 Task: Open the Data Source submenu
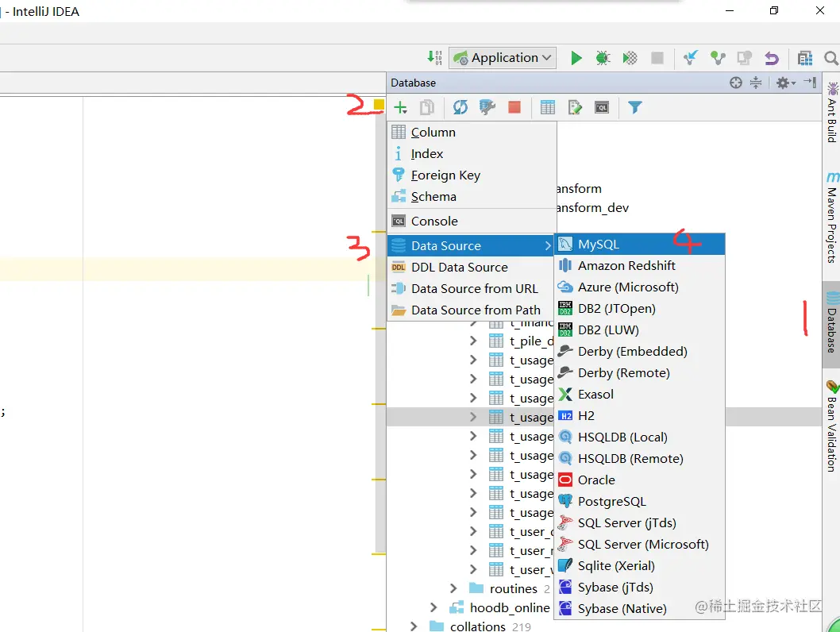[472, 246]
